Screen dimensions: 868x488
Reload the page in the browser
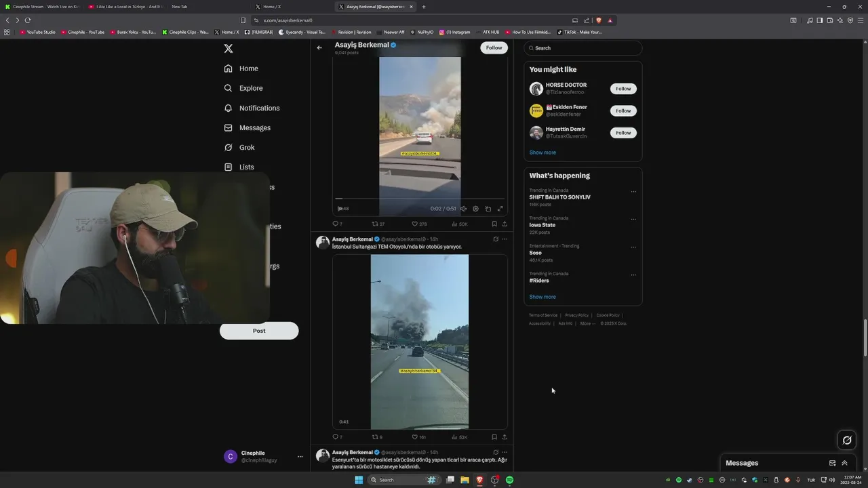[x=28, y=20]
